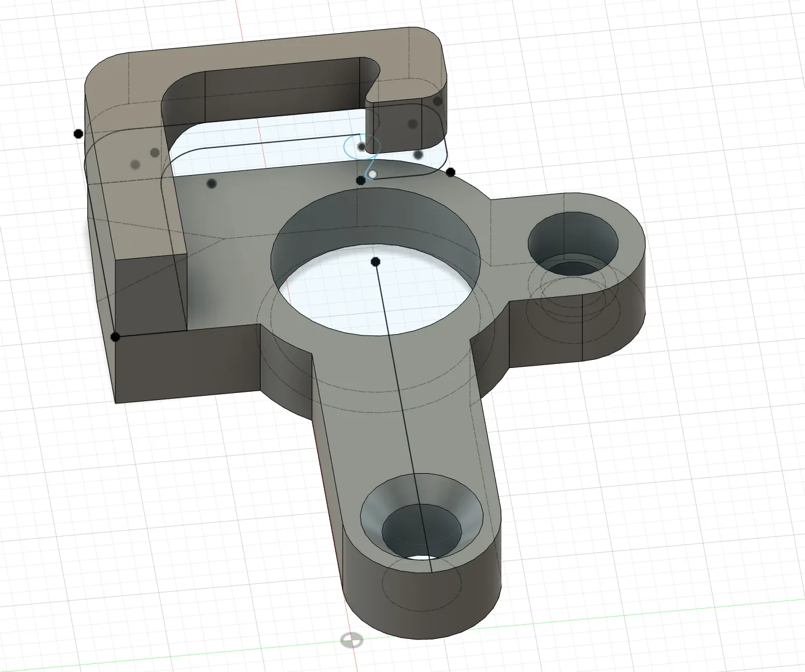
Task: Select the small hole on the right lug
Action: pos(573,244)
